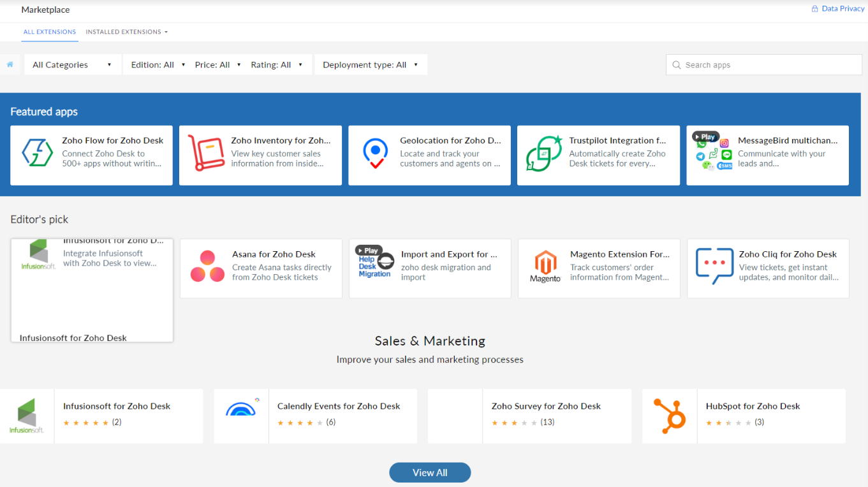Play the MessageBird multichannel video
Viewport: 868px width, 487px height.
pyautogui.click(x=705, y=136)
